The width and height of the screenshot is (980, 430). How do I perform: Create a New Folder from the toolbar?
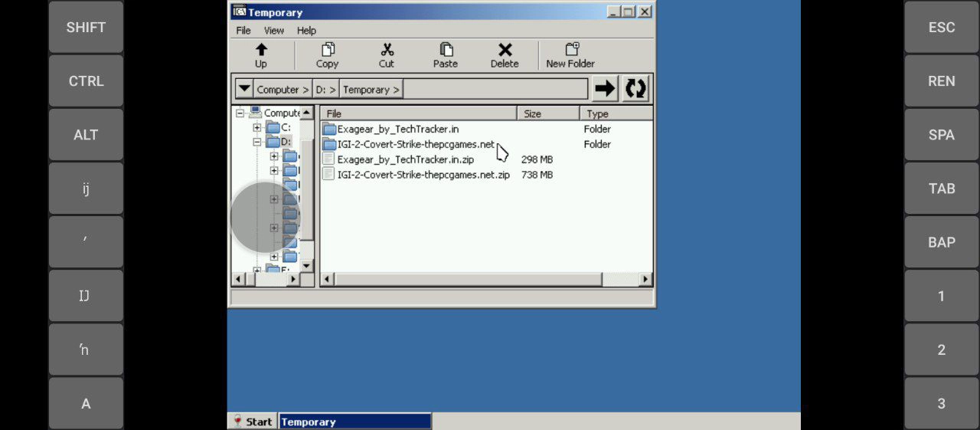[x=570, y=51]
